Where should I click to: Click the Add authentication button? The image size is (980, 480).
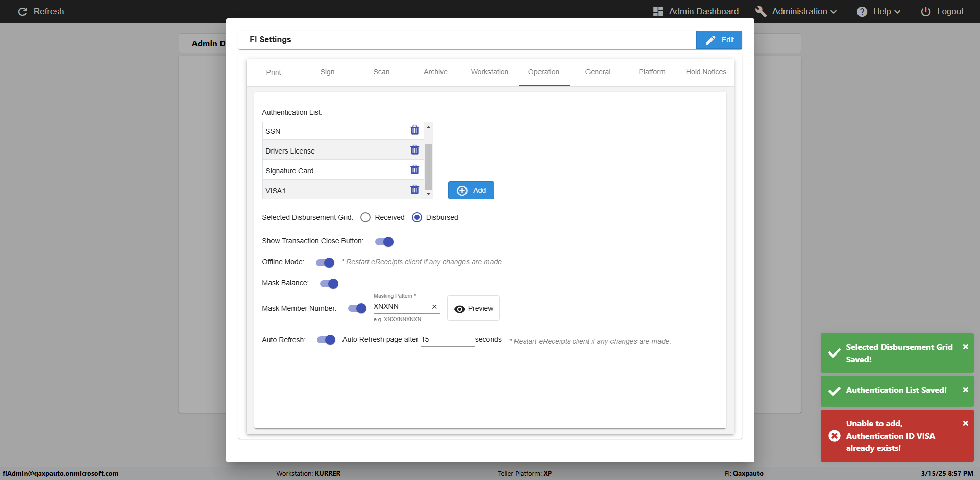[x=471, y=190]
